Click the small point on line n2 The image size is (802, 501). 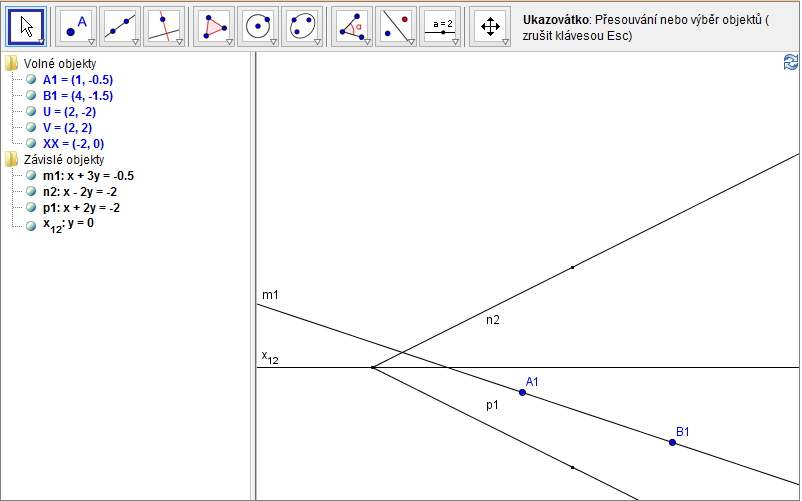click(x=572, y=267)
